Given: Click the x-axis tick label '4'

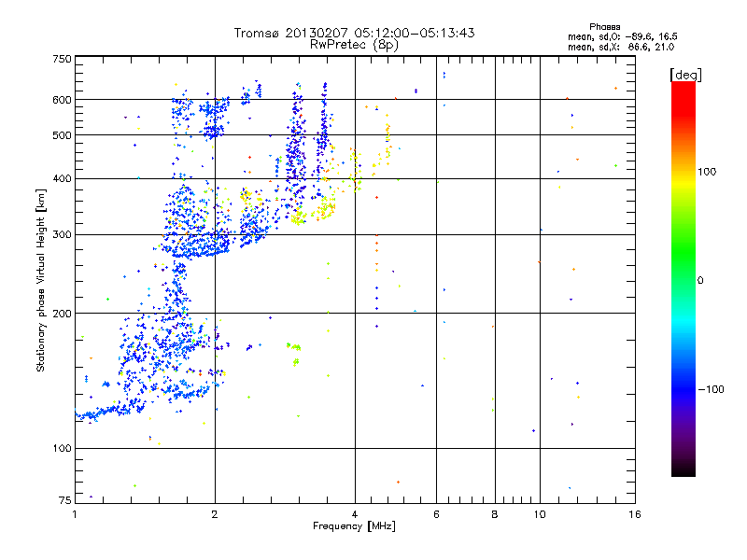Looking at the screenshot, I should pos(355,514).
